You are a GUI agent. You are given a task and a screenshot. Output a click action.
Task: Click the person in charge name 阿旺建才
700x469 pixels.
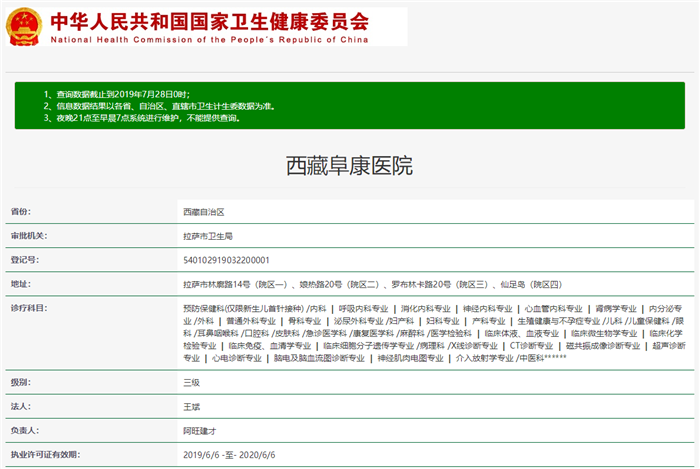(x=200, y=431)
